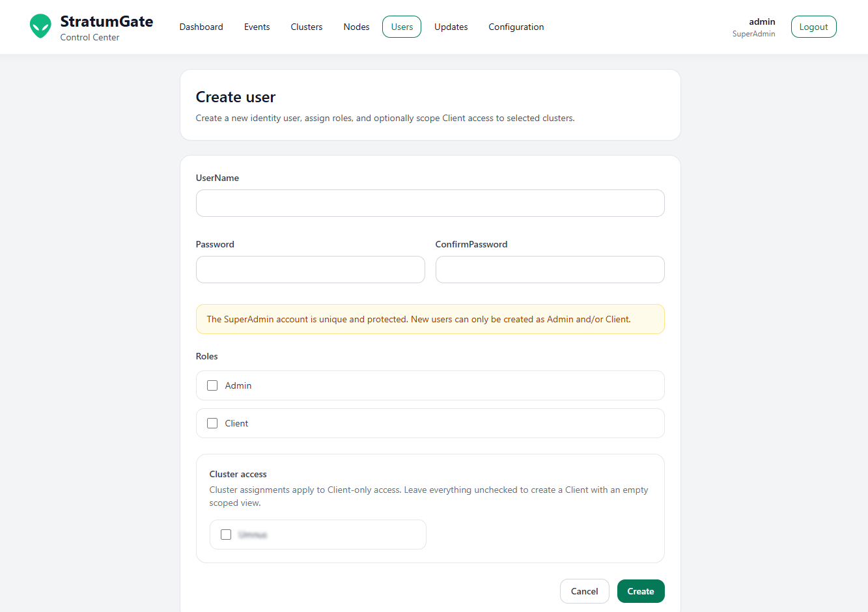Check the cluster checkbox under Cluster access
868x612 pixels.
coord(226,535)
